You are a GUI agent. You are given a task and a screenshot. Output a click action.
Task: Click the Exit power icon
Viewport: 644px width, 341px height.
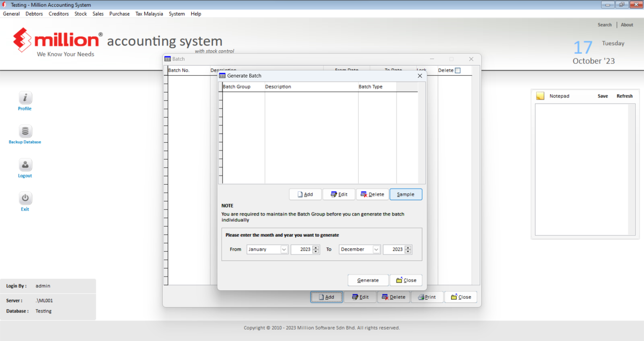point(25,198)
